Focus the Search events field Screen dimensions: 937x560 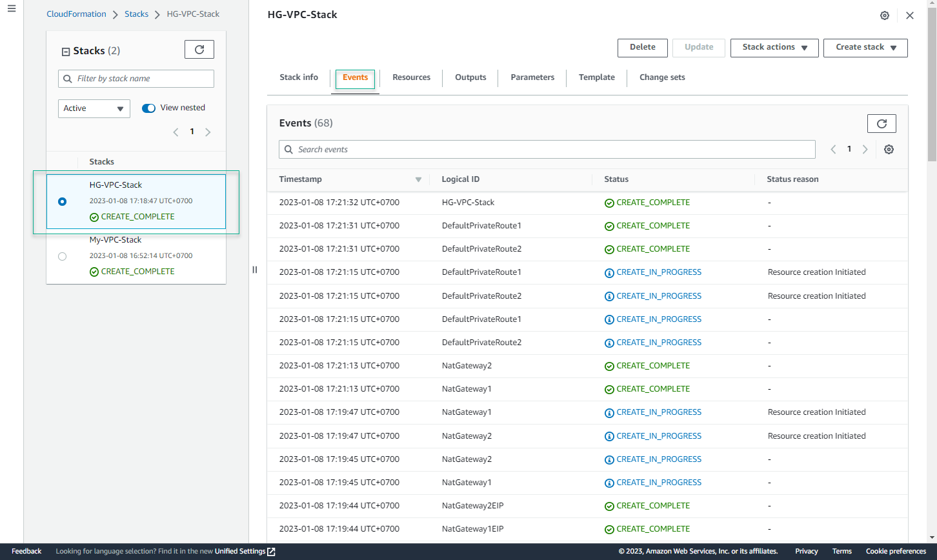click(x=547, y=149)
